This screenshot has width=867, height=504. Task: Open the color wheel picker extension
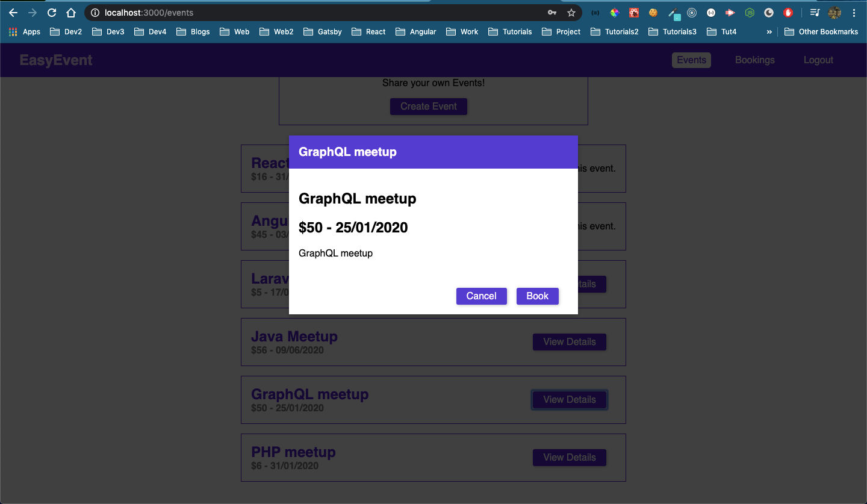point(615,13)
